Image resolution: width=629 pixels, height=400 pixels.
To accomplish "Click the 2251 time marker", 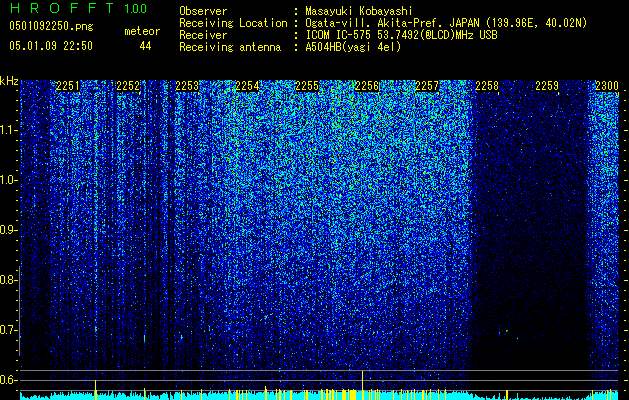I will [68, 86].
